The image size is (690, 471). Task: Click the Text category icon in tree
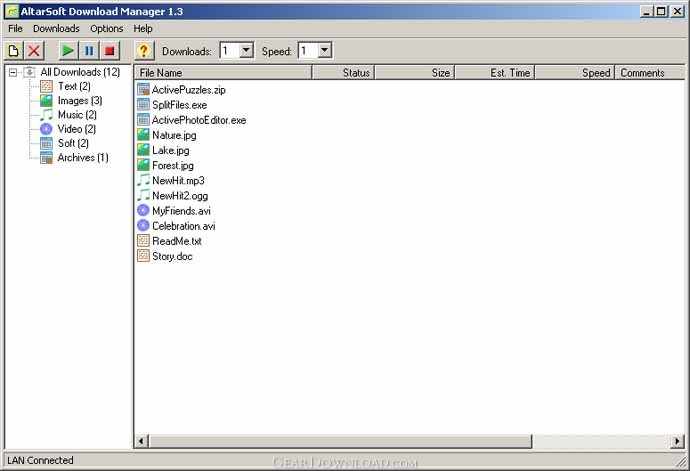(x=46, y=86)
